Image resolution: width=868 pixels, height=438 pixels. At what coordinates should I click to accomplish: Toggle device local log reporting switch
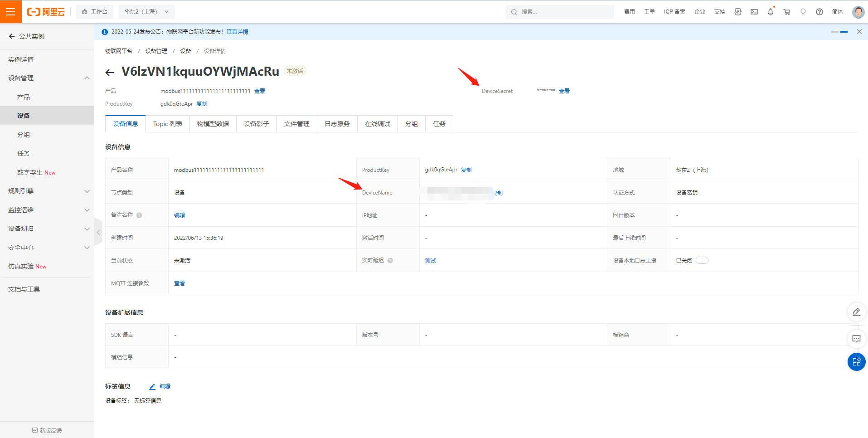(702, 260)
